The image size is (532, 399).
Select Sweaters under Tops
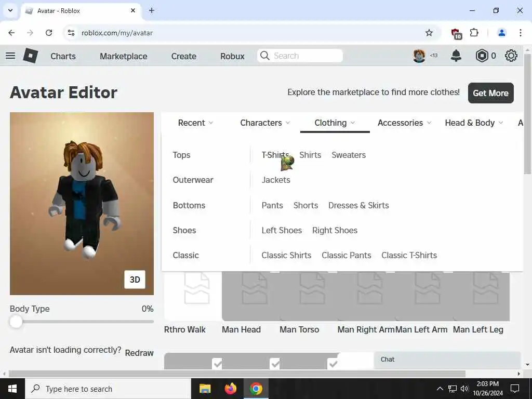(349, 155)
